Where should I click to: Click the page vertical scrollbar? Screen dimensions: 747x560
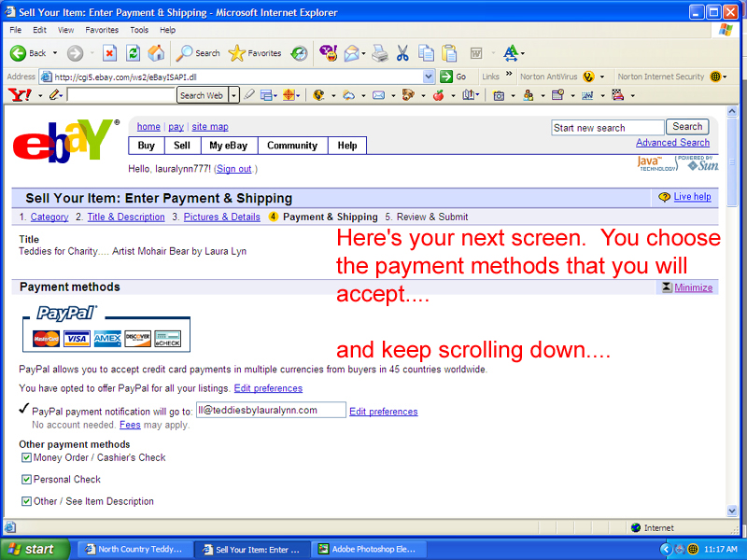pyautogui.click(x=734, y=327)
